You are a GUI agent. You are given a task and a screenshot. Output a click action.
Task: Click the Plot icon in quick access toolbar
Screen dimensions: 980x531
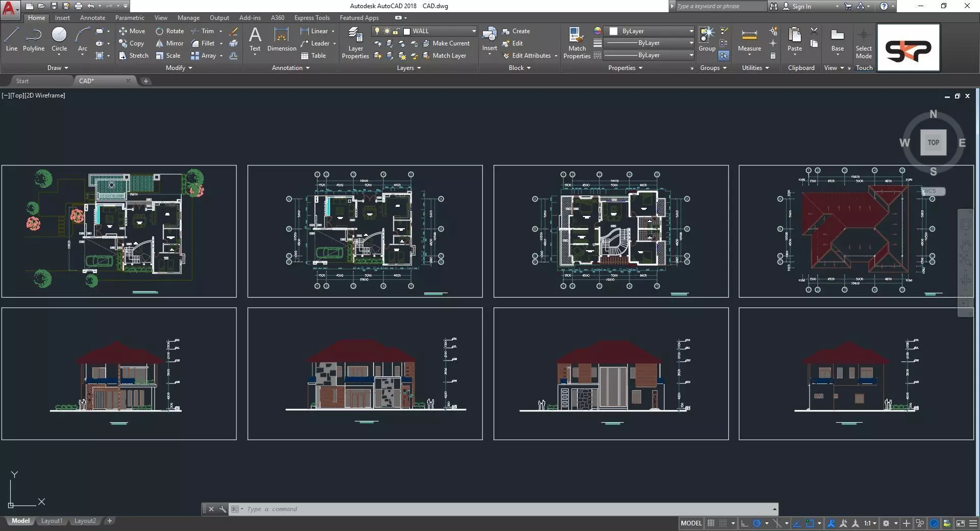point(78,6)
